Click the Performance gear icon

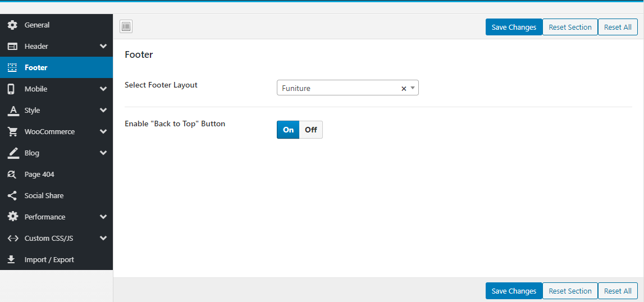point(13,217)
